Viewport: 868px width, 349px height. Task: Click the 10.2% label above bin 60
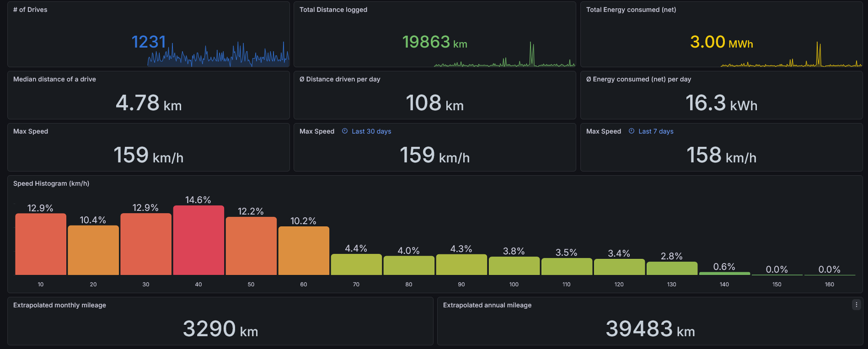point(303,221)
